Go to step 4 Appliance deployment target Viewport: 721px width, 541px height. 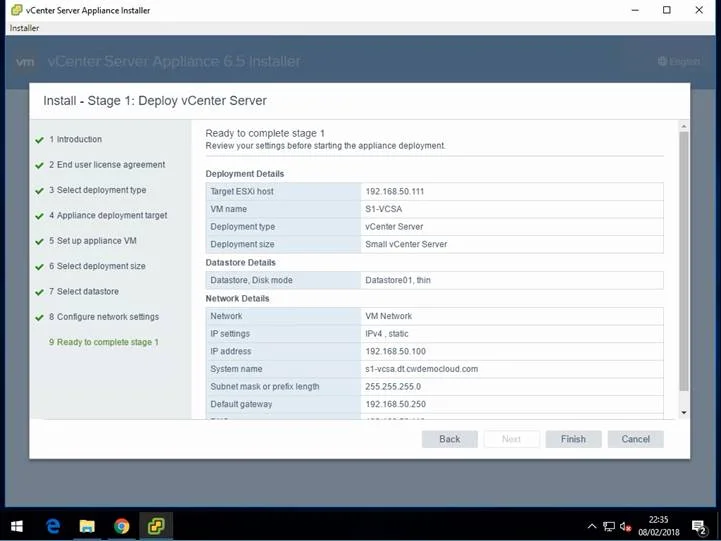tap(108, 215)
